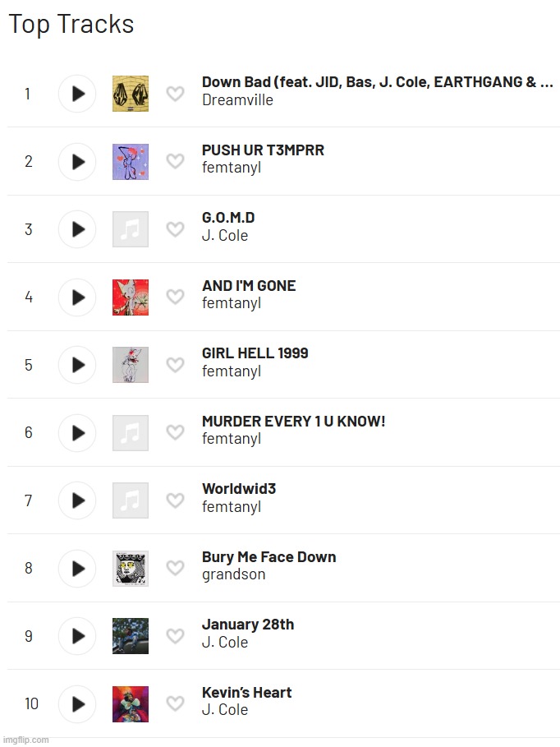Open the January 28th track title
Screen dimensions: 560x747
pyautogui.click(x=248, y=625)
